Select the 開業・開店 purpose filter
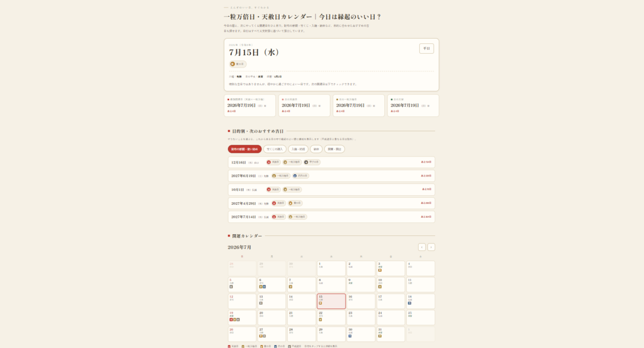The height and width of the screenshot is (348, 644). [334, 149]
